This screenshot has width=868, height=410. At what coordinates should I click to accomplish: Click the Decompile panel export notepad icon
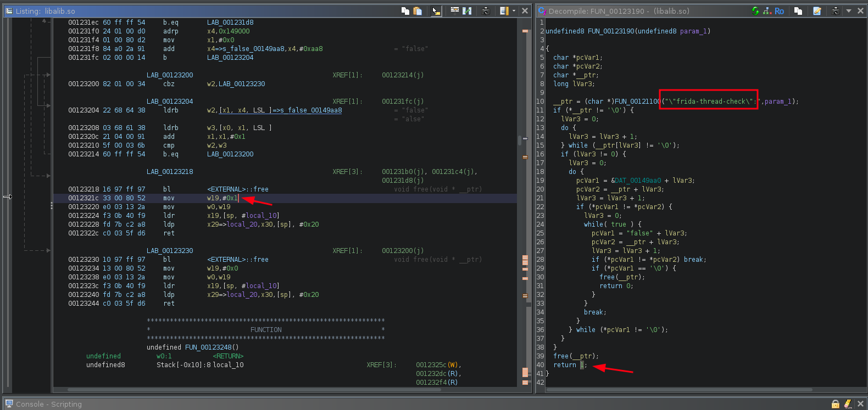coord(817,11)
